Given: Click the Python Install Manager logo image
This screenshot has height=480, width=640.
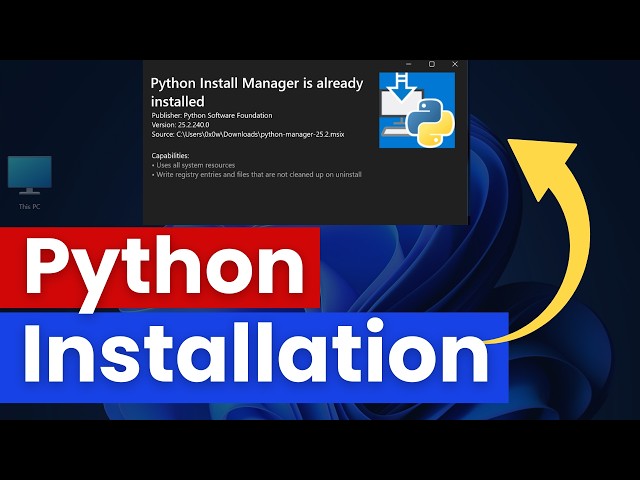Looking at the screenshot, I should 417,110.
